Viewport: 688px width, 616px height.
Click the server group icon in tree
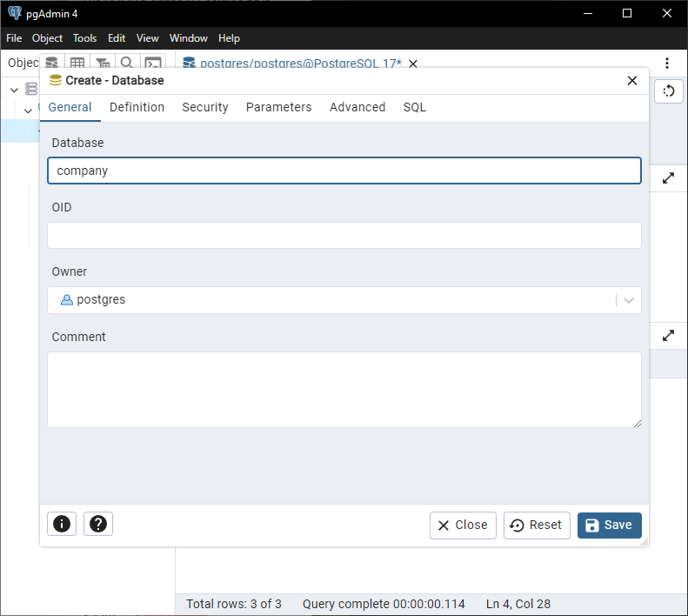(31, 89)
